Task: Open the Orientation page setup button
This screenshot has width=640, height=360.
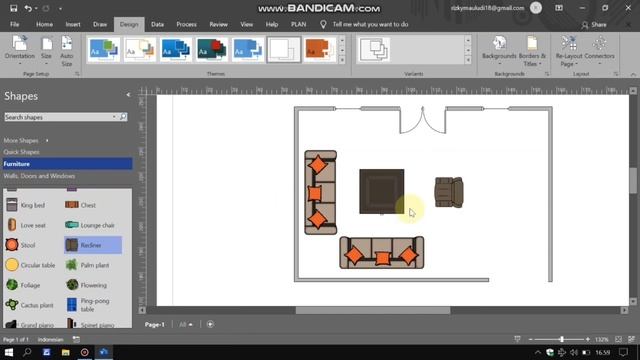Action: click(20, 51)
